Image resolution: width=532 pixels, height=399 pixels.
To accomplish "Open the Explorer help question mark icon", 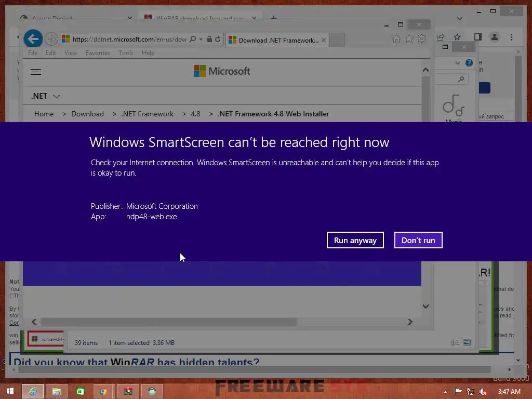I will click(469, 63).
